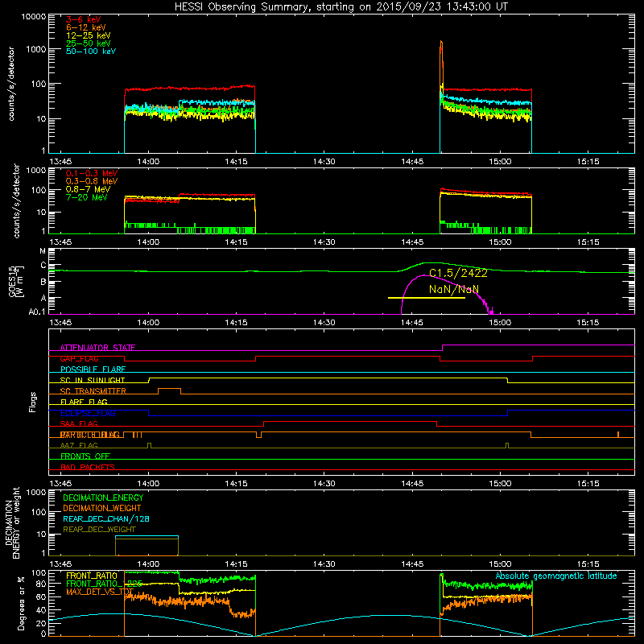Select the FLARE_FLAG label

84,402
